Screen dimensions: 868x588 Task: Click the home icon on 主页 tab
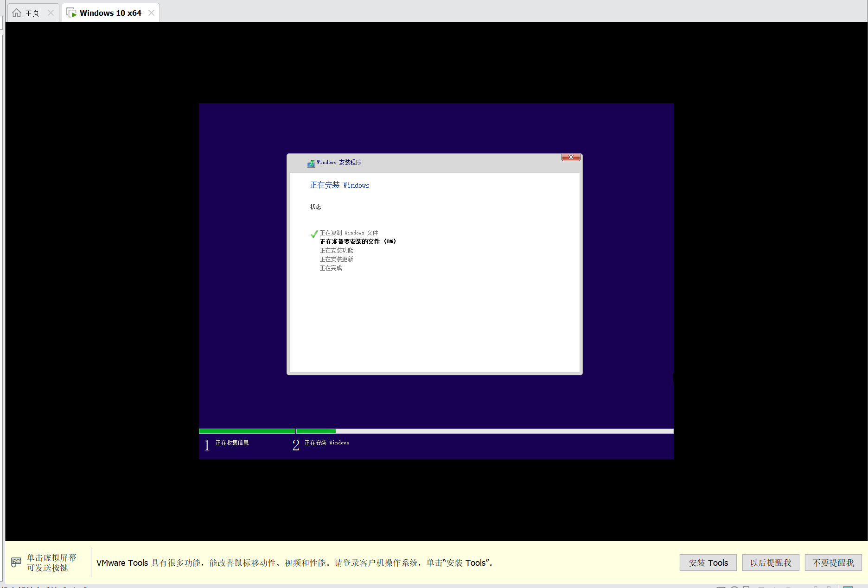point(17,13)
